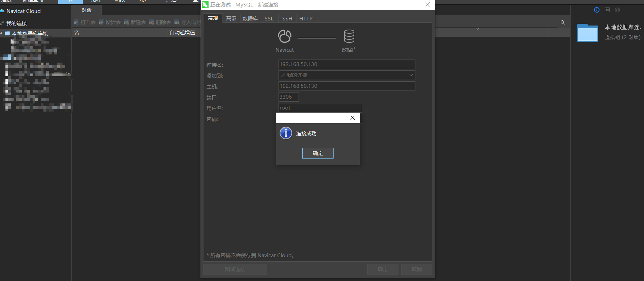This screenshot has height=281, width=644.
Task: Click the Navicat logo in the dialog title bar
Action: (205, 4)
